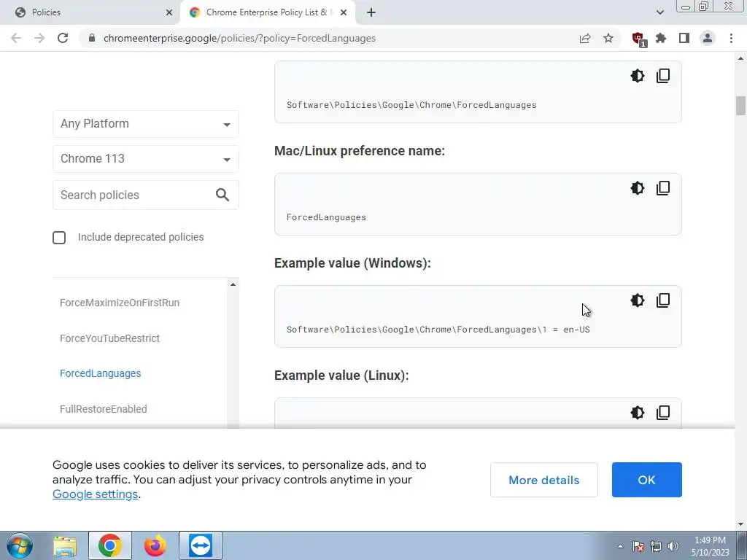747x560 pixels.
Task: Show hidden tray icons arrow
Action: tap(620, 546)
